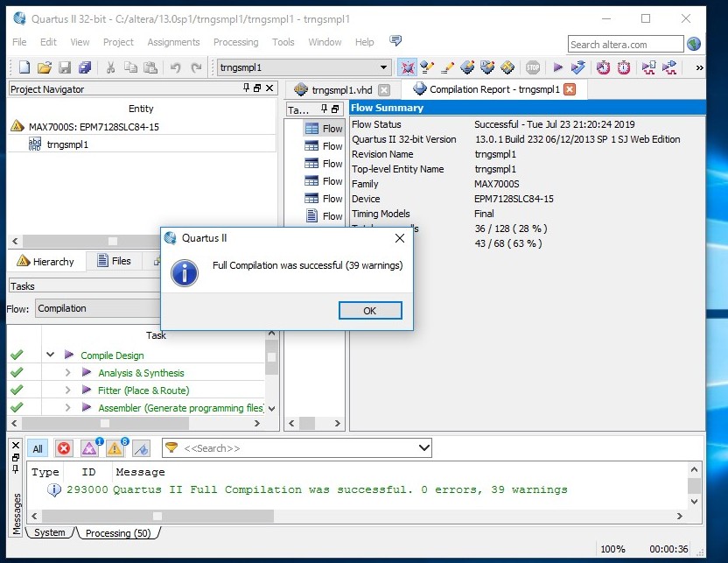Open the trngsmpl1 revision dropdown
Image resolution: width=728 pixels, height=563 pixels.
[383, 67]
